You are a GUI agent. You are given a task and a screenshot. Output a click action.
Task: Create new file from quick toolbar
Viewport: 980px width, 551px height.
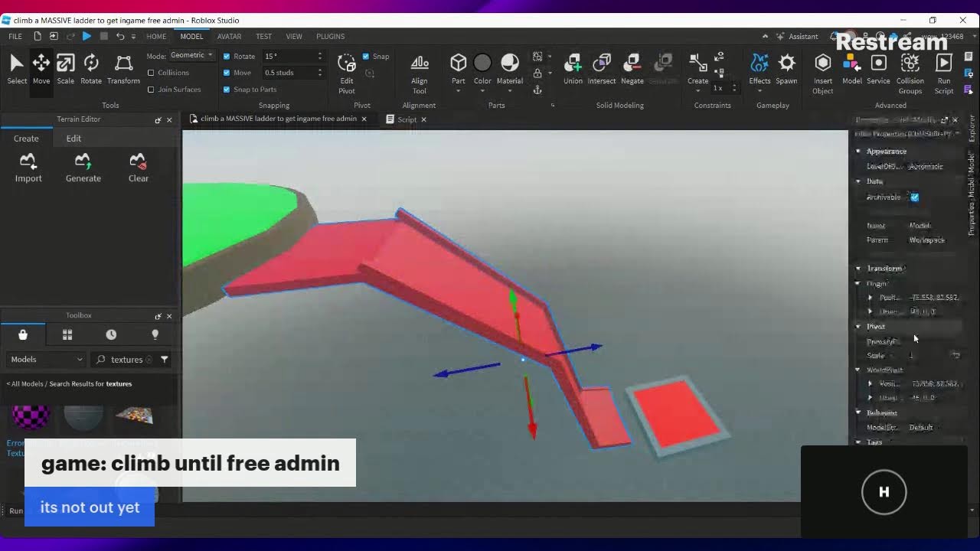38,36
